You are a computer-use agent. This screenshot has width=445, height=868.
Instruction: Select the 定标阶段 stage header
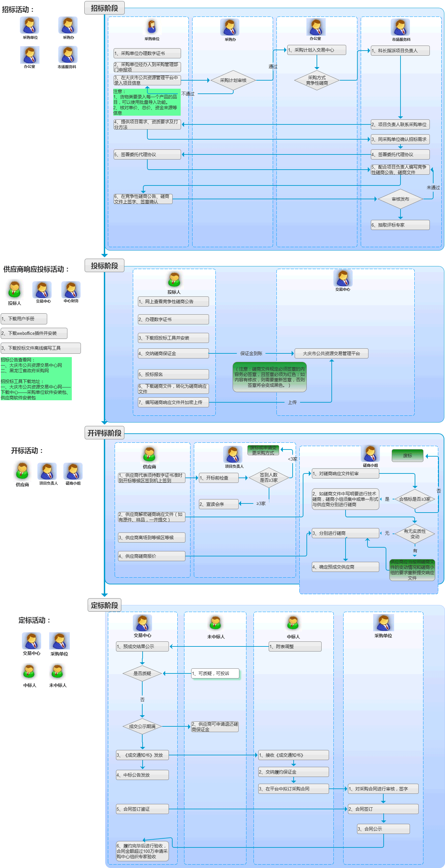[105, 605]
